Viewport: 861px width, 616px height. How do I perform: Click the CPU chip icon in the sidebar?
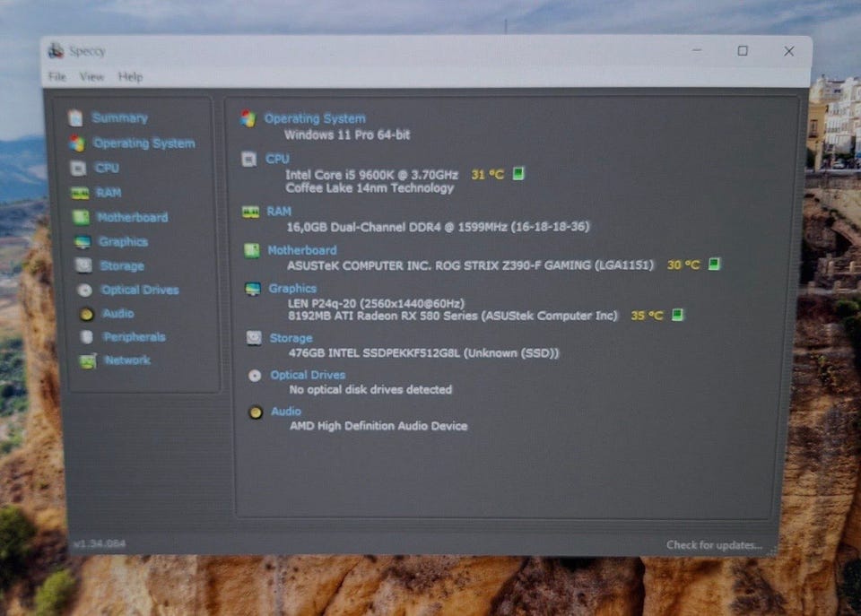click(x=78, y=168)
